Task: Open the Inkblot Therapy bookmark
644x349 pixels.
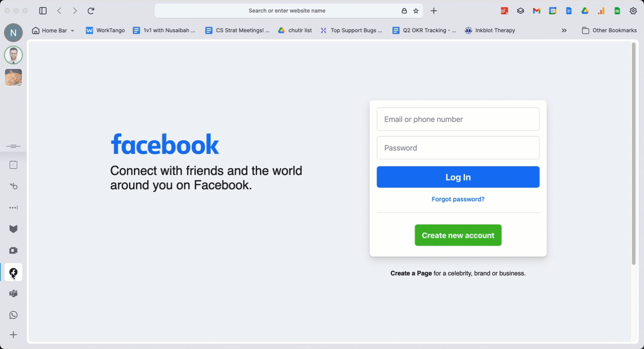Action: pos(490,30)
